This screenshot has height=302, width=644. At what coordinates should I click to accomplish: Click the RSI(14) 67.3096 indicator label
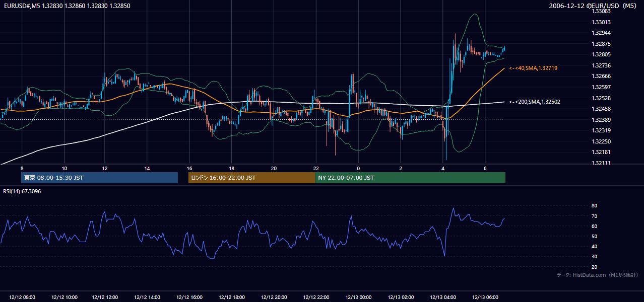22,191
